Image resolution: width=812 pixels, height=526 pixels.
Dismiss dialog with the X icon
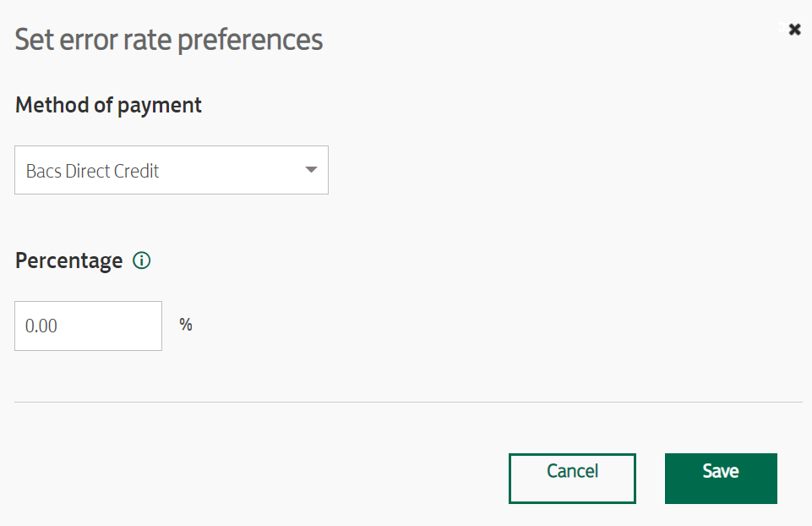click(794, 30)
